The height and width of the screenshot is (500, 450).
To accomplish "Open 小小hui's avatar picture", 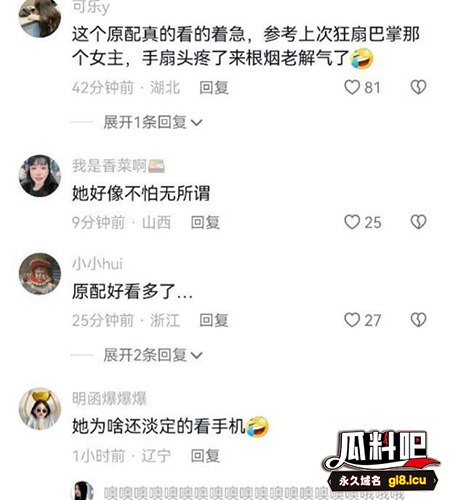I will 40,274.
